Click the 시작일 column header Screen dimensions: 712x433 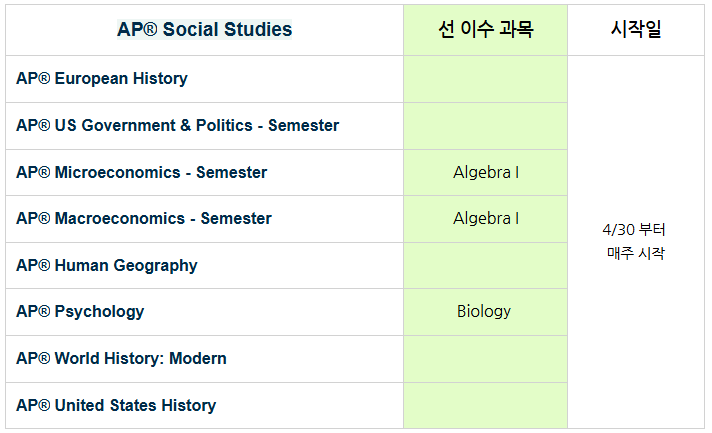[636, 30]
